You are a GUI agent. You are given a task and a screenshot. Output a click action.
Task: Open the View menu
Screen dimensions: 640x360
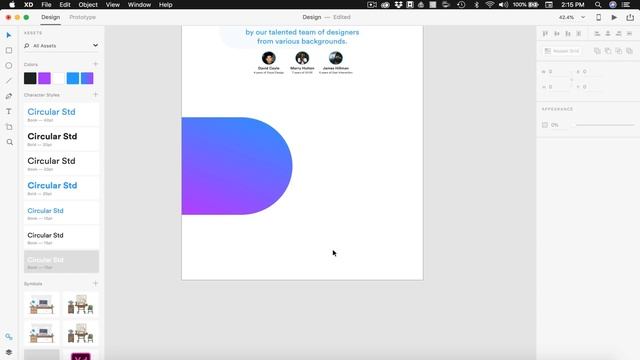point(113,5)
